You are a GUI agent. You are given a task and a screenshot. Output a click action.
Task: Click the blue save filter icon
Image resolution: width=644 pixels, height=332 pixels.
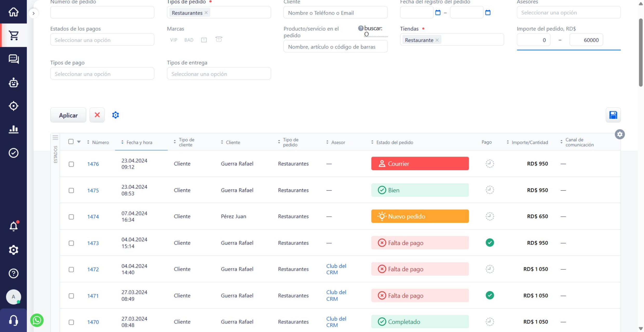pyautogui.click(x=613, y=115)
